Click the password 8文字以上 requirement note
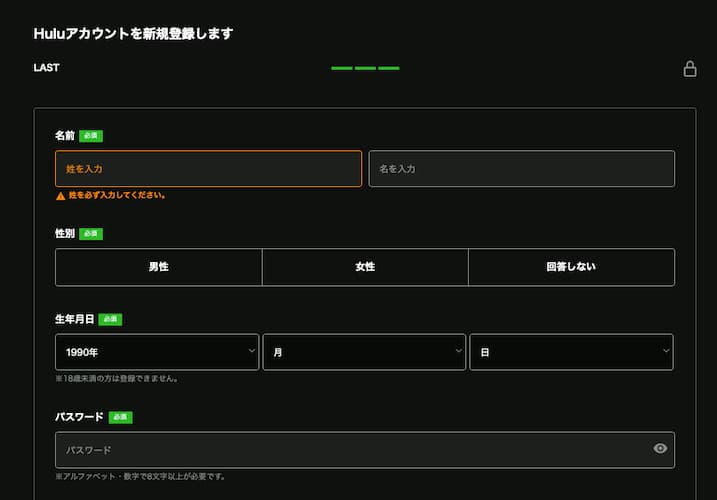 140,476
